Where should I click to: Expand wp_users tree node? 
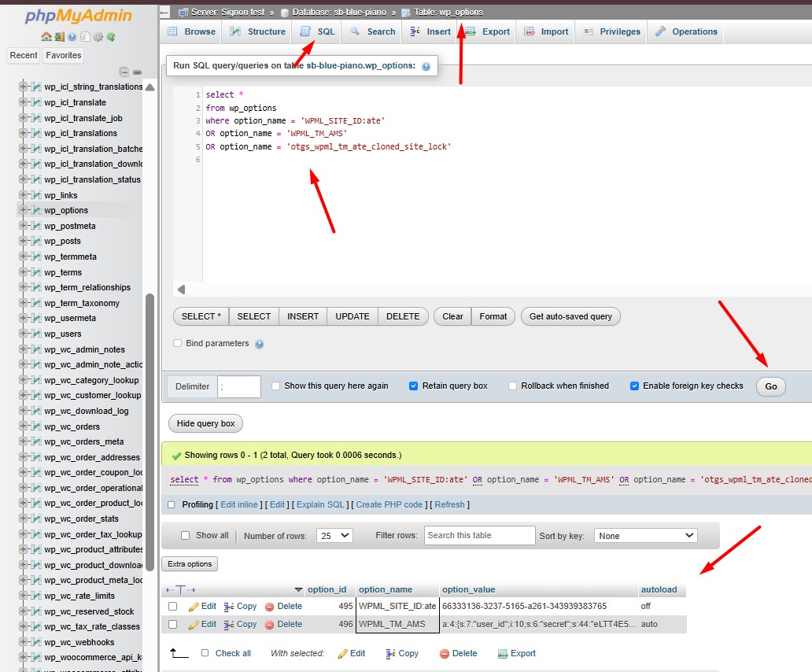23,334
